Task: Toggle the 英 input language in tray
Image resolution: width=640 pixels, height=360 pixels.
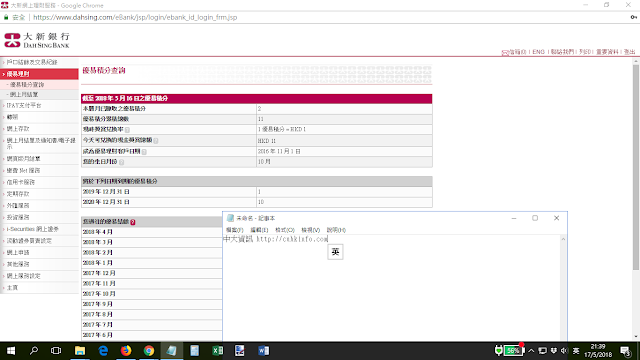Action: pos(576,351)
